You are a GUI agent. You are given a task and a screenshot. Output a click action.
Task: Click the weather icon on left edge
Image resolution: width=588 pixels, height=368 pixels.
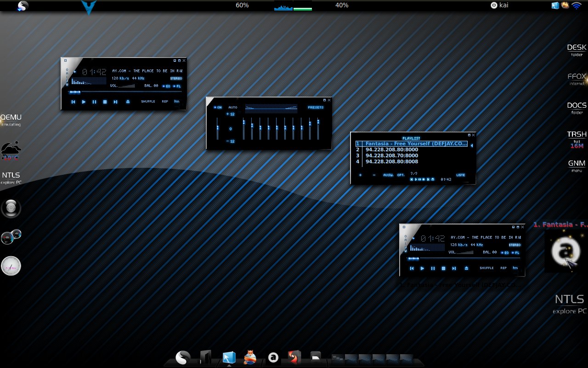[11, 150]
